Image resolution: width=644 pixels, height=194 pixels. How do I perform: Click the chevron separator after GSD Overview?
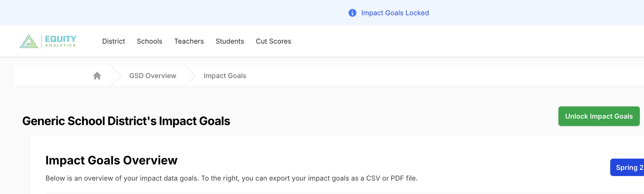pos(190,76)
